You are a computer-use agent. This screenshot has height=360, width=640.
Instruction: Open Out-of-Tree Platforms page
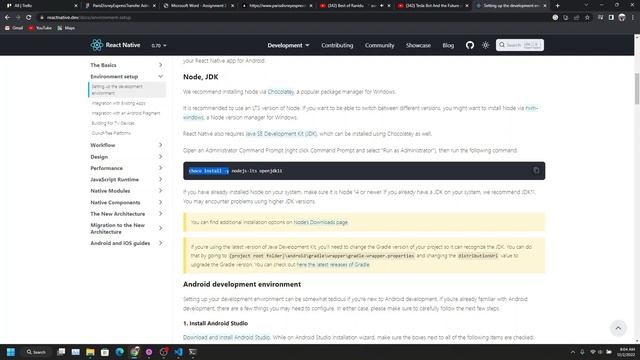111,133
